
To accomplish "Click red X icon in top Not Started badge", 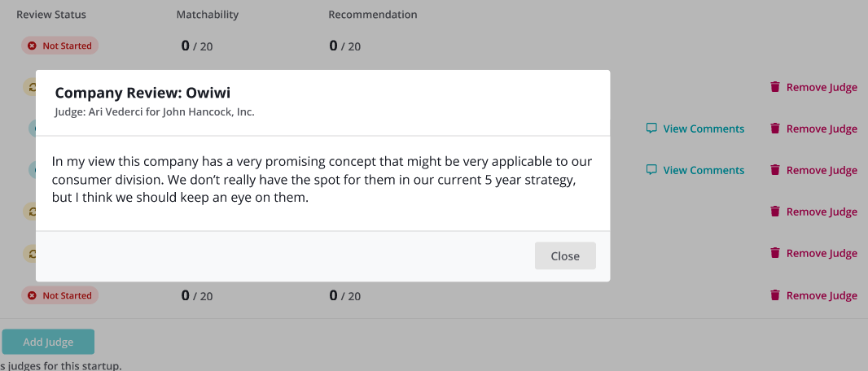I will click(x=32, y=46).
